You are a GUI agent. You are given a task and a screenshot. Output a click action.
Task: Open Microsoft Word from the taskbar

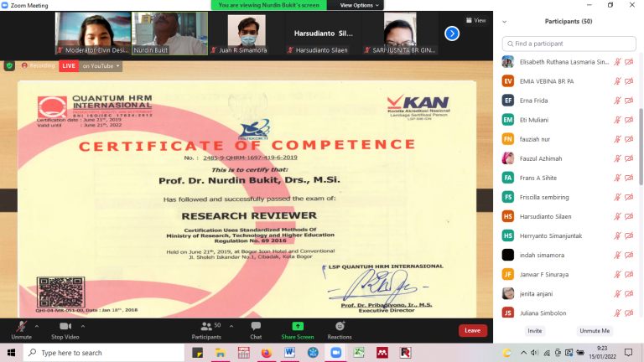click(289, 353)
